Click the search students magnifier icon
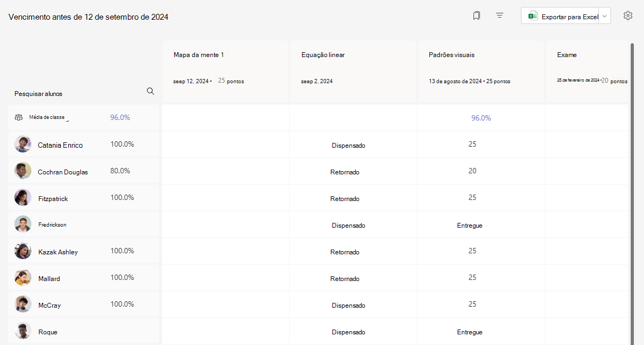The width and height of the screenshot is (644, 345). (x=150, y=91)
